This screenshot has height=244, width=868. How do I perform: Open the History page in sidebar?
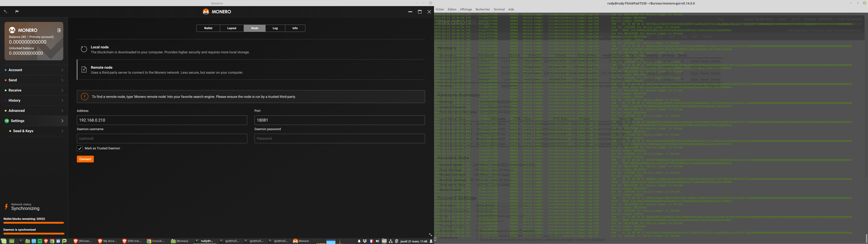tap(34, 101)
